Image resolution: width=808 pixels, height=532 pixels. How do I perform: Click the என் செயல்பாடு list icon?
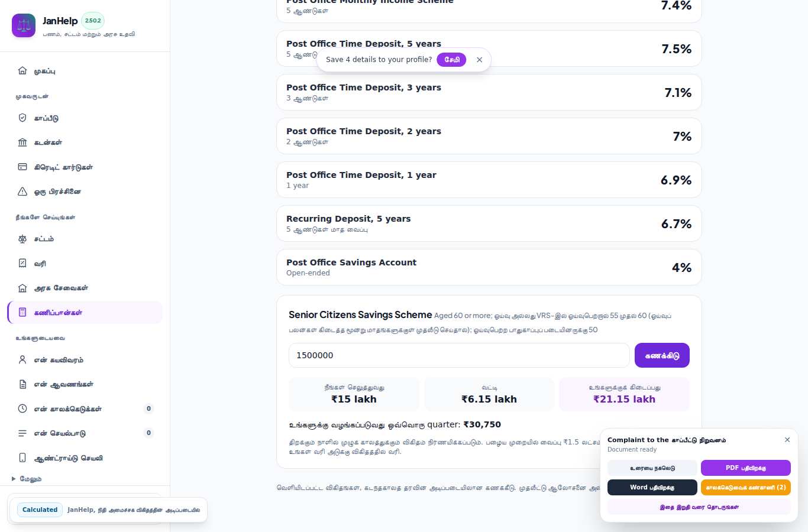(x=22, y=433)
